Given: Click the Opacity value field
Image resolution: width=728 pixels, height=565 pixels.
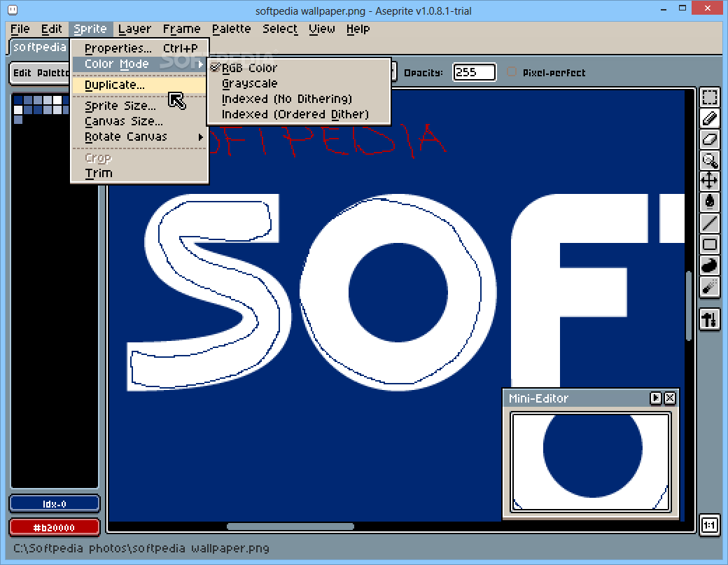Looking at the screenshot, I should [474, 72].
